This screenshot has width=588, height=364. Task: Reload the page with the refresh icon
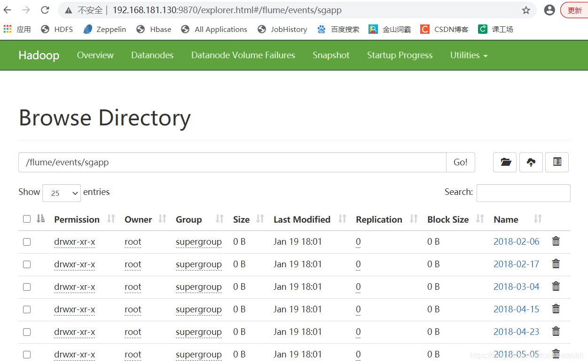coord(45,10)
